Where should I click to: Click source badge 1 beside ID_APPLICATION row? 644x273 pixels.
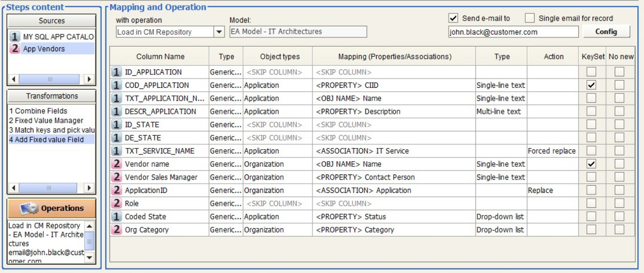click(117, 72)
